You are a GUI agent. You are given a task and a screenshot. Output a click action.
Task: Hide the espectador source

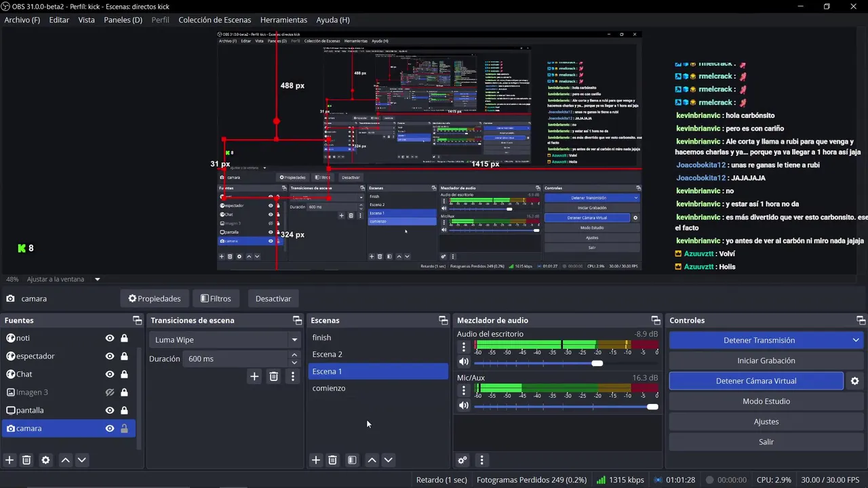pos(109,357)
